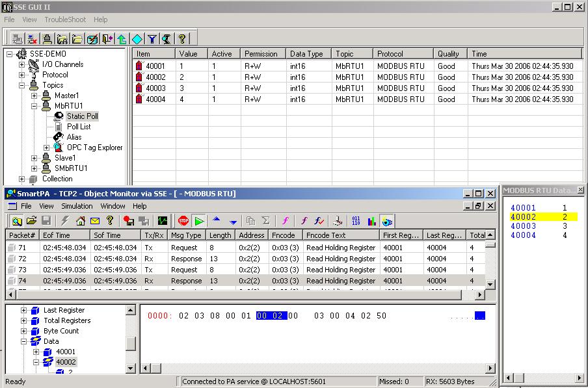This screenshot has height=388, width=588.
Task: Click the green play arrow in SmartPA toolbar
Action: pyautogui.click(x=199, y=221)
